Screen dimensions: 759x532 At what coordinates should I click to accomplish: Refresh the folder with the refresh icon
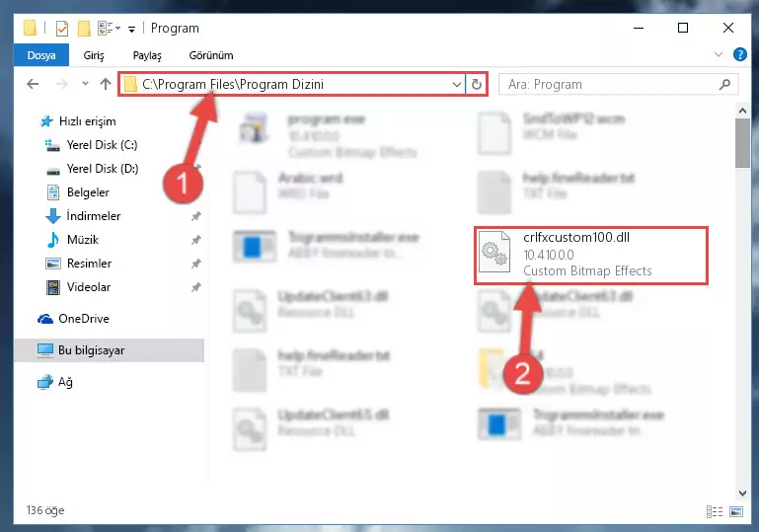[477, 85]
